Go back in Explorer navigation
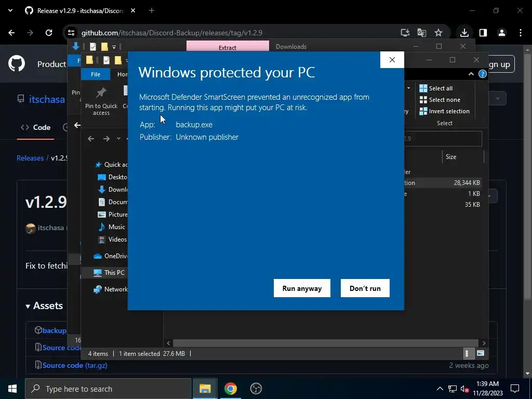Screen dimensions: 532x399 [91, 138]
